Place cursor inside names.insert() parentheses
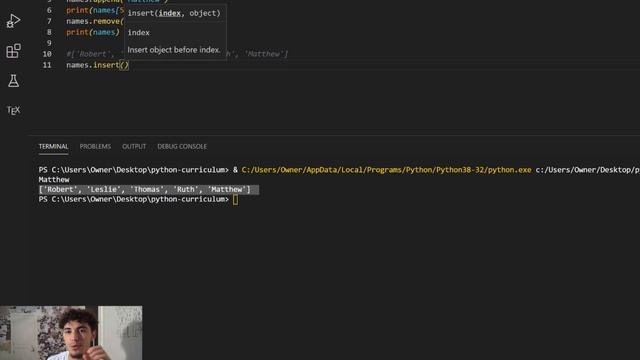This screenshot has height=360, width=640. coord(124,65)
